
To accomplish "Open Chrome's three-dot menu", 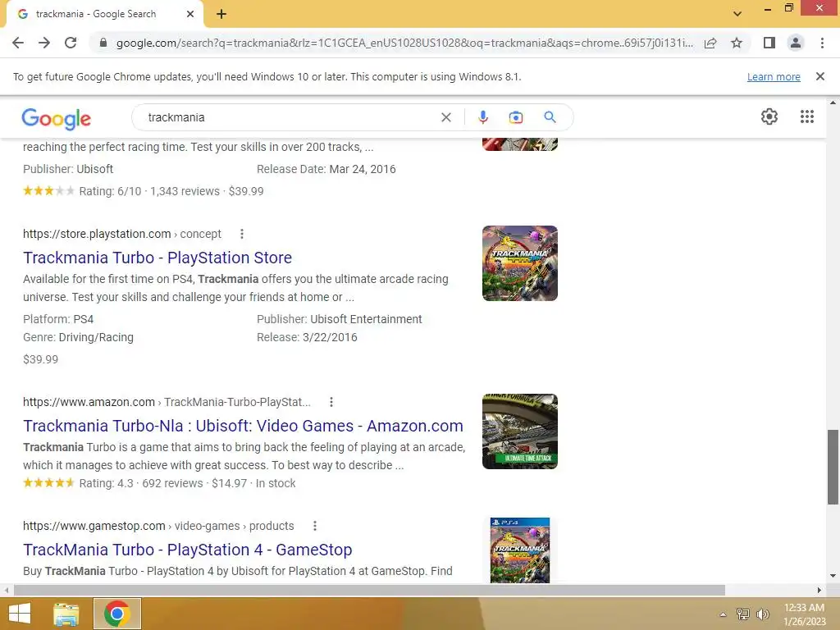I will click(x=822, y=43).
